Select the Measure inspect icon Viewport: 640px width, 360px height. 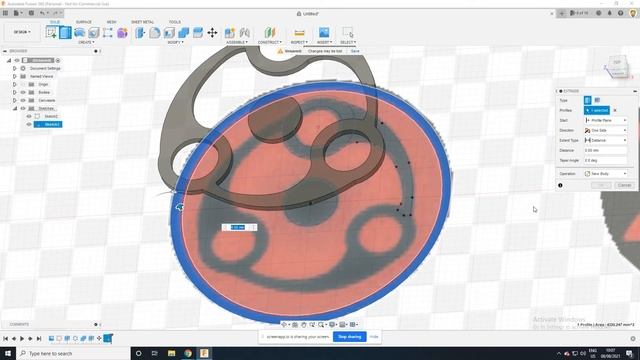(299, 32)
